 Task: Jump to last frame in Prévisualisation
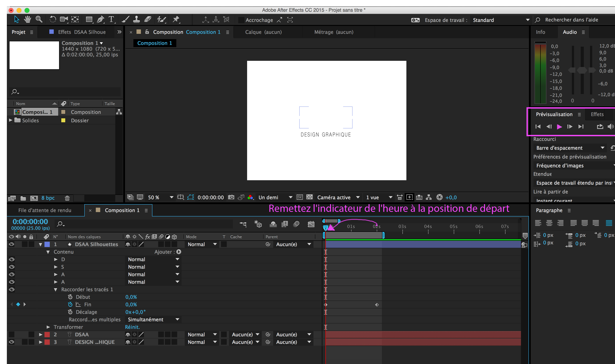[x=581, y=126]
